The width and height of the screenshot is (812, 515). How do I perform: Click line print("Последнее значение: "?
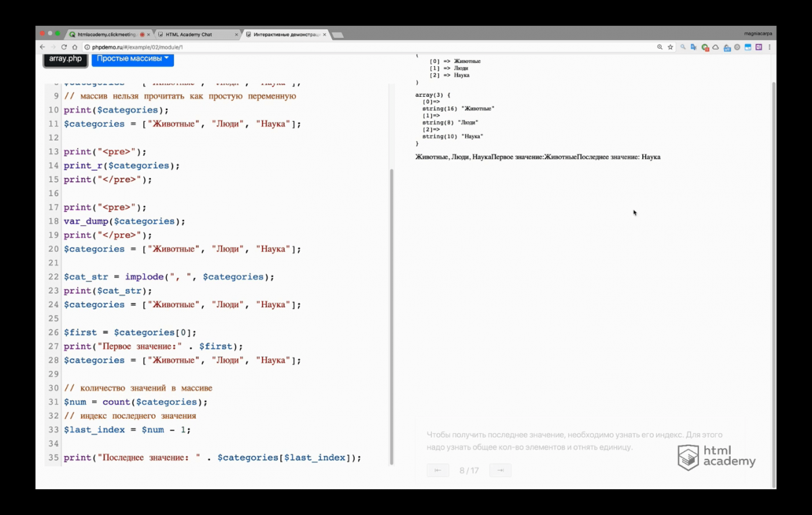[x=212, y=457]
